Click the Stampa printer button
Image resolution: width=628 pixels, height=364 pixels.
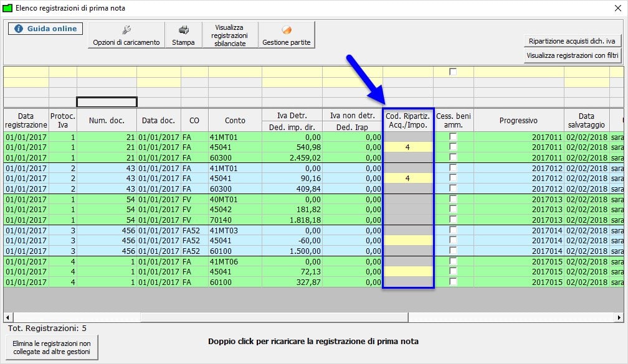[183, 35]
